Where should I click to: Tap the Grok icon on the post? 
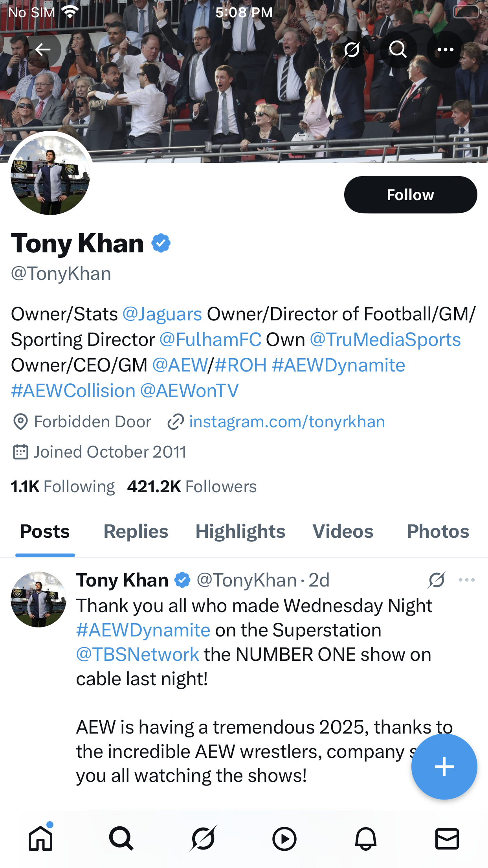coord(437,580)
